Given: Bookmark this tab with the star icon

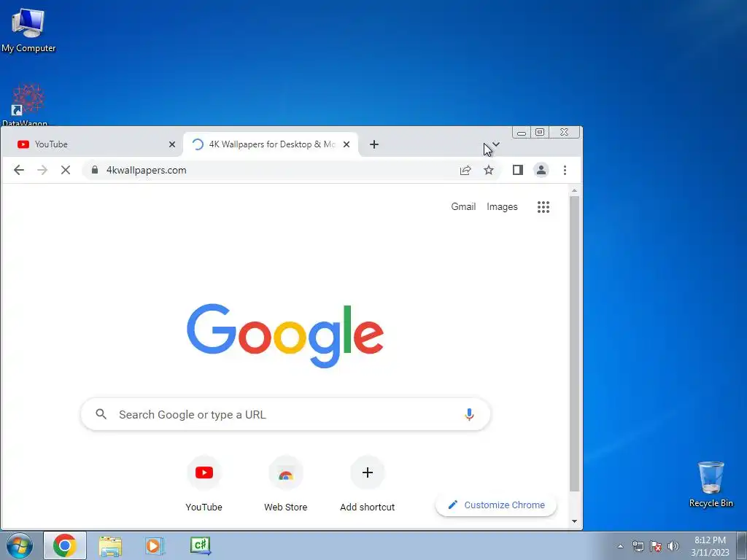Looking at the screenshot, I should pos(489,170).
